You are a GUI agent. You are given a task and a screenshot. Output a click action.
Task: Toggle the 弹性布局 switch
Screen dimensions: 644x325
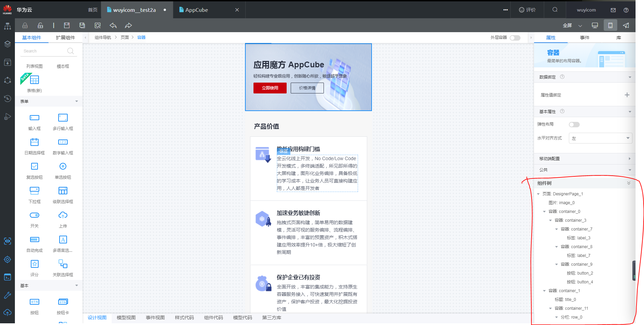pos(574,125)
